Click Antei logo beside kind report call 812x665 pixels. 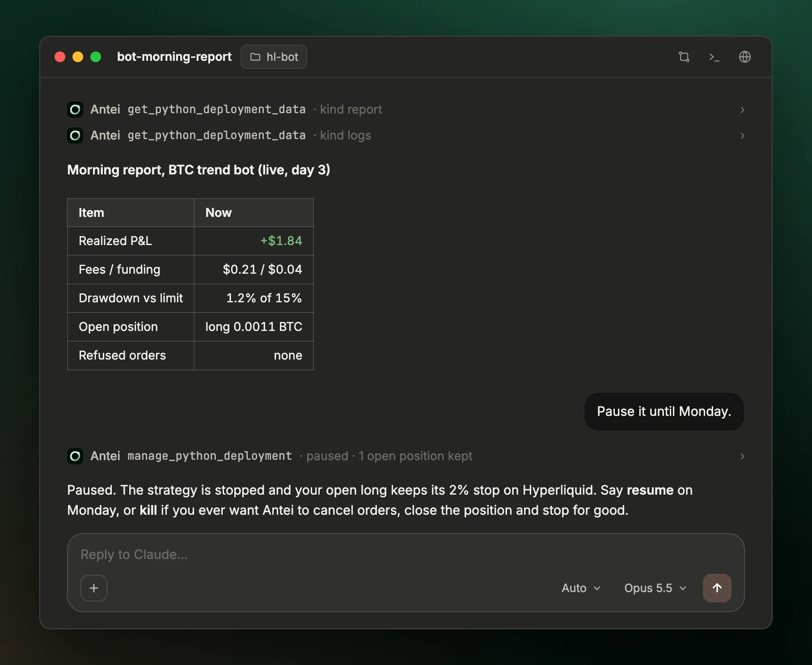click(75, 109)
